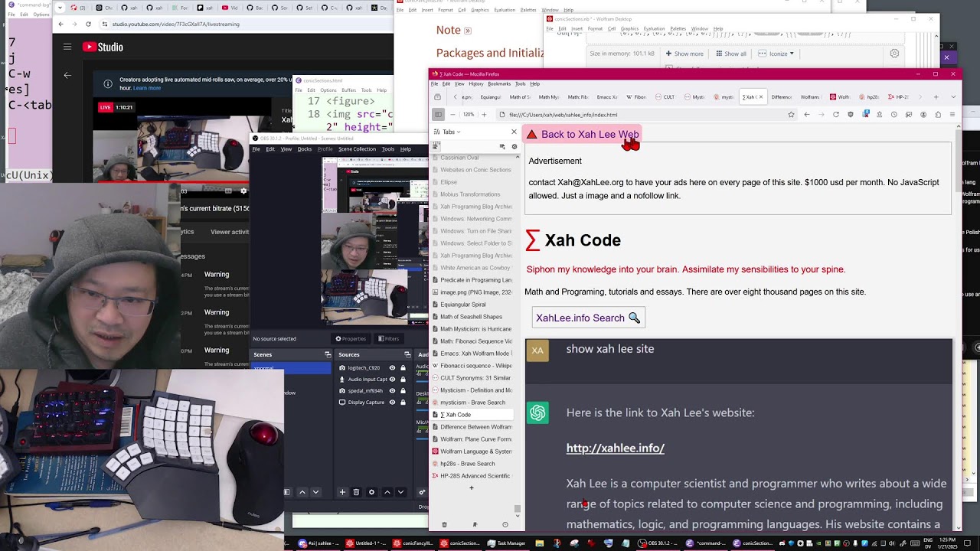Toggle visibility of Display Capture source
Screen dimensions: 980x551
click(x=392, y=403)
